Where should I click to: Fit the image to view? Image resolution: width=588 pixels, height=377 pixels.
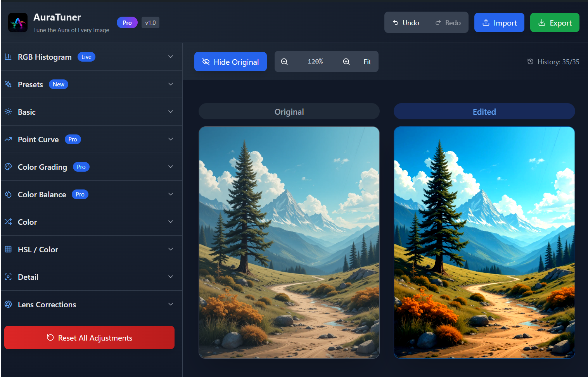(x=367, y=62)
